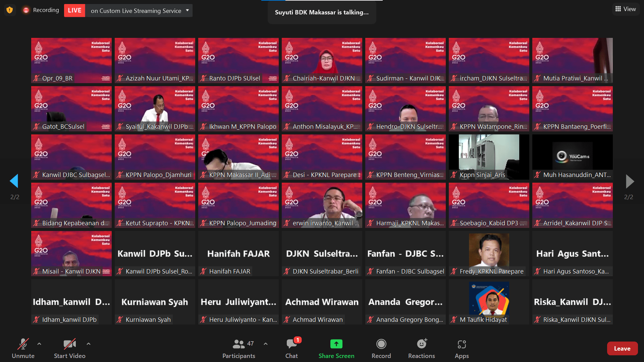Click the Record button icon
The image size is (644, 362).
[x=381, y=344]
